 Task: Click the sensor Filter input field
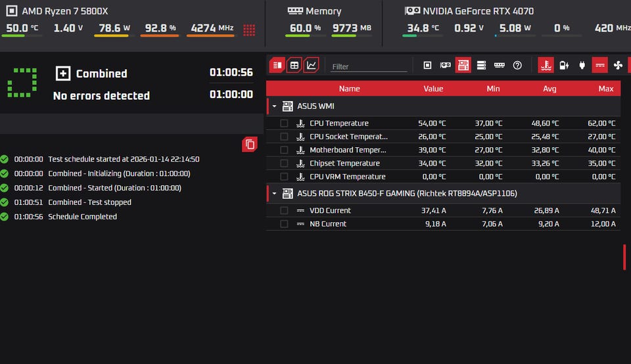click(369, 67)
